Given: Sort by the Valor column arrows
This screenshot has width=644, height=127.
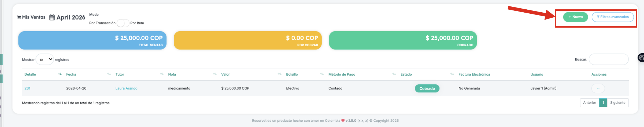Looking at the screenshot, I should click(x=280, y=74).
